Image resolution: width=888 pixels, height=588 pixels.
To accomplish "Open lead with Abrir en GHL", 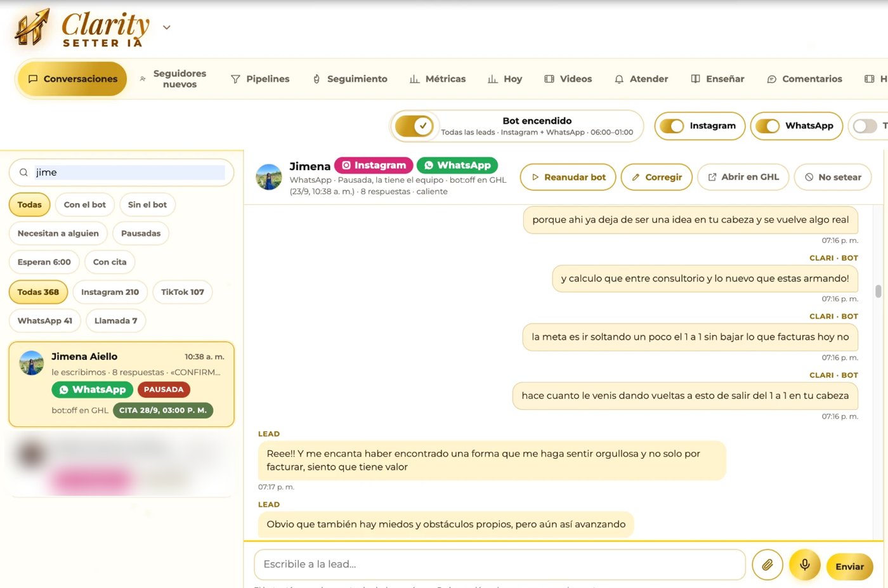I will (x=743, y=178).
